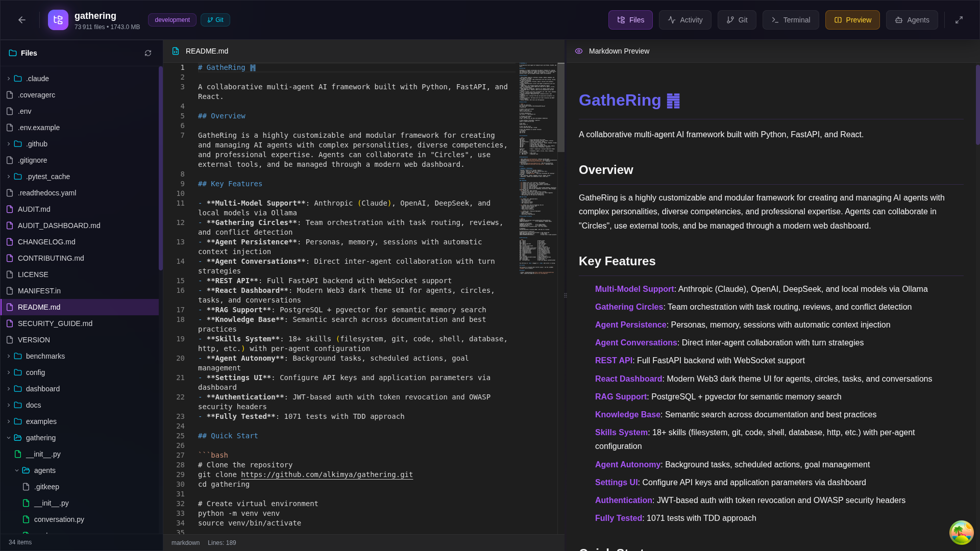Click the MANIFEST.in file icon
The width and height of the screenshot is (980, 551).
pyautogui.click(x=10, y=291)
